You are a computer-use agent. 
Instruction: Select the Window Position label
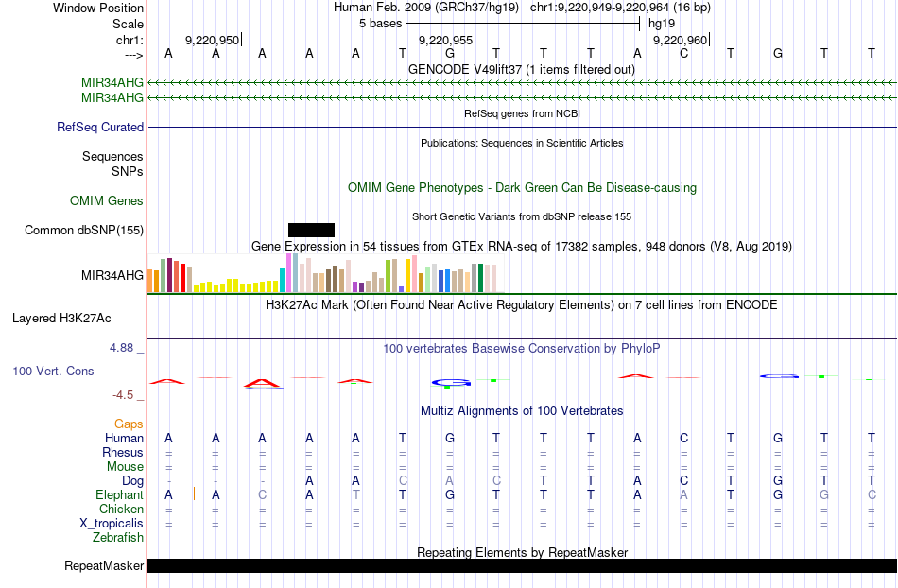(98, 8)
